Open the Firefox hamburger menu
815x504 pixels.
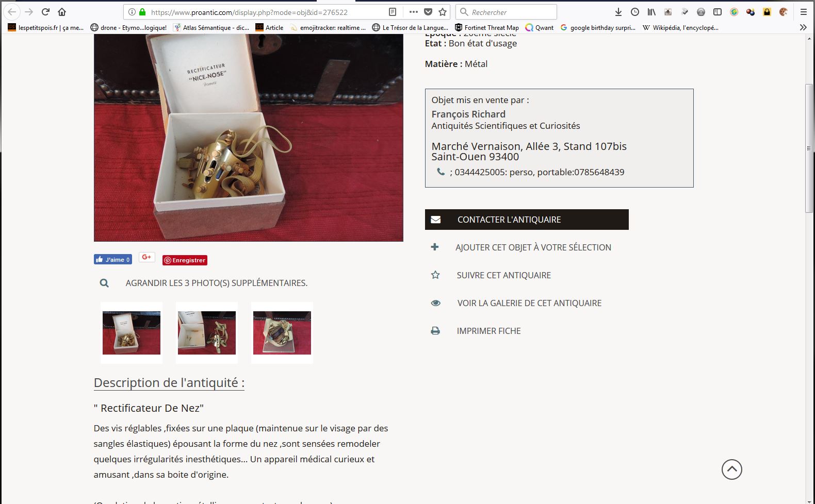(804, 12)
